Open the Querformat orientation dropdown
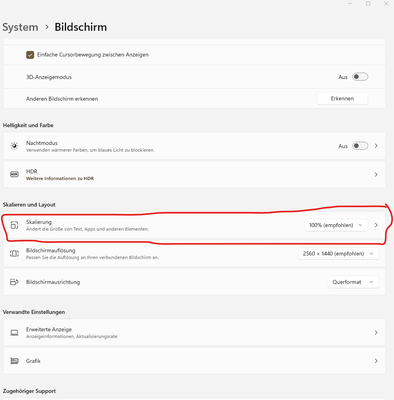This screenshot has height=400, width=394. [x=353, y=282]
